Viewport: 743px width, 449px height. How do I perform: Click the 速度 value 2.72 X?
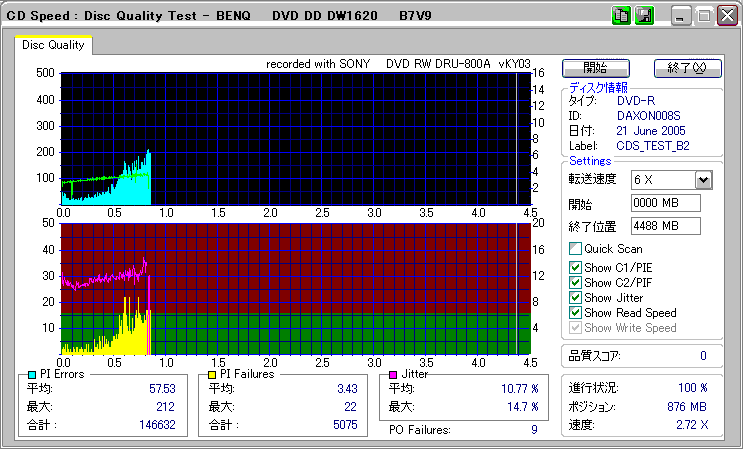pyautogui.click(x=692, y=425)
